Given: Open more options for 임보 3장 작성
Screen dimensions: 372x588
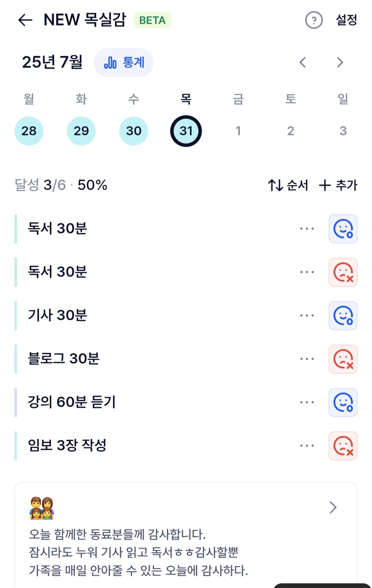Looking at the screenshot, I should pos(307,446).
